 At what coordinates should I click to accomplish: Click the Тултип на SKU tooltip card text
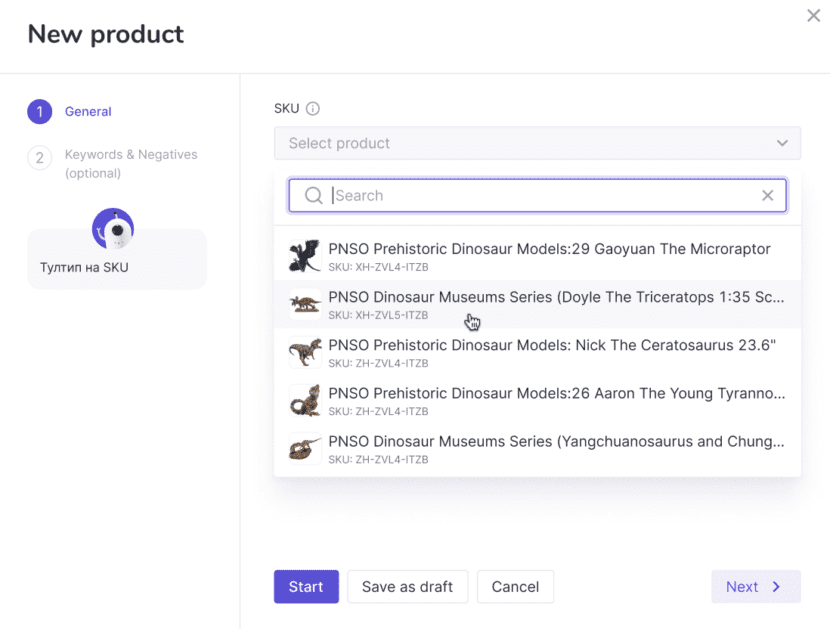[x=84, y=267]
